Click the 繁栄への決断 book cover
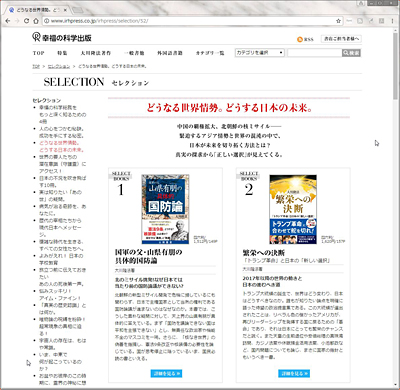400x390 pixels. click(293, 209)
